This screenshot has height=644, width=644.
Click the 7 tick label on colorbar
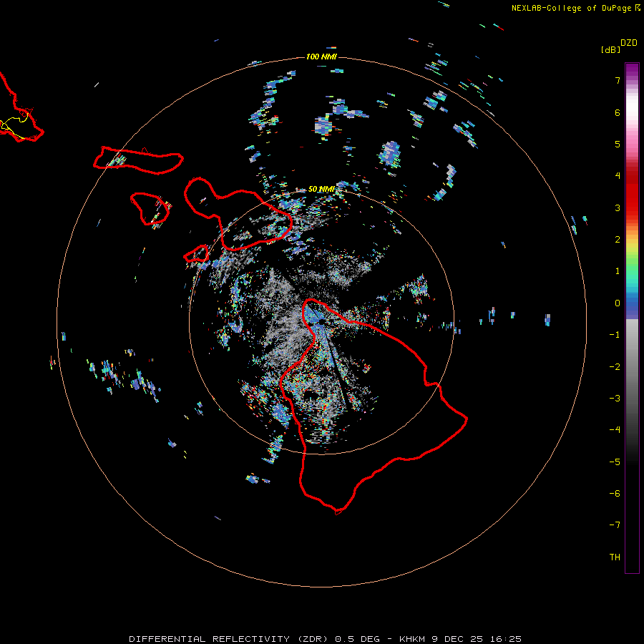[618, 80]
